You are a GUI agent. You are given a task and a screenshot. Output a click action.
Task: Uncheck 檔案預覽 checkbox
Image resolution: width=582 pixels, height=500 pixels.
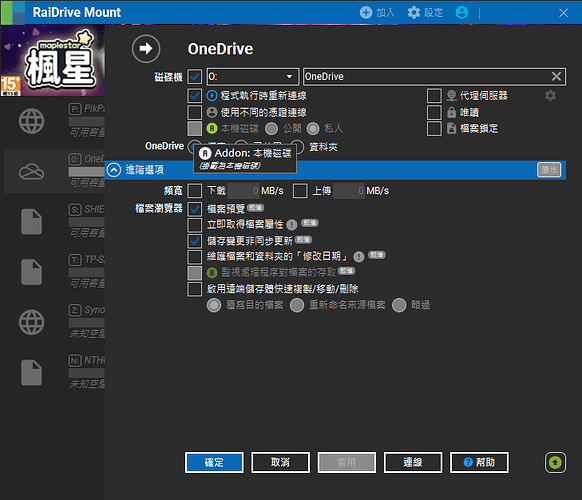[195, 209]
